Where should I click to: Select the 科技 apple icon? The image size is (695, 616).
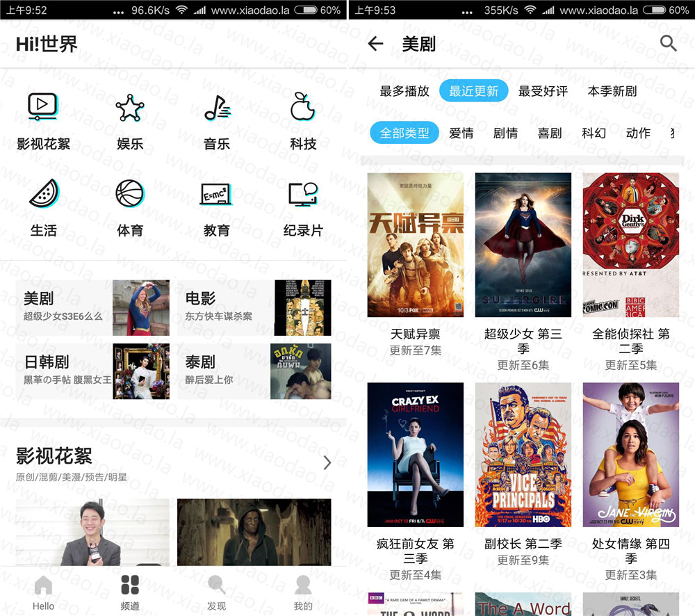pos(303,106)
